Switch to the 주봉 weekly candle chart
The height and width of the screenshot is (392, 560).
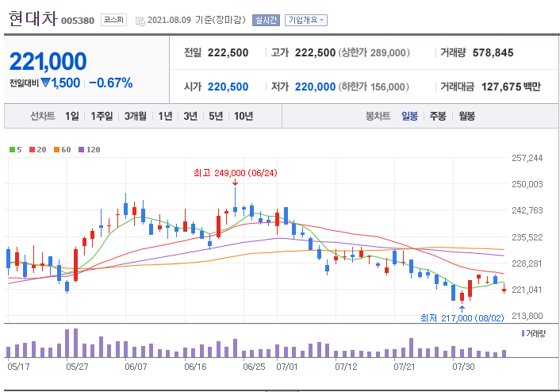coord(438,116)
